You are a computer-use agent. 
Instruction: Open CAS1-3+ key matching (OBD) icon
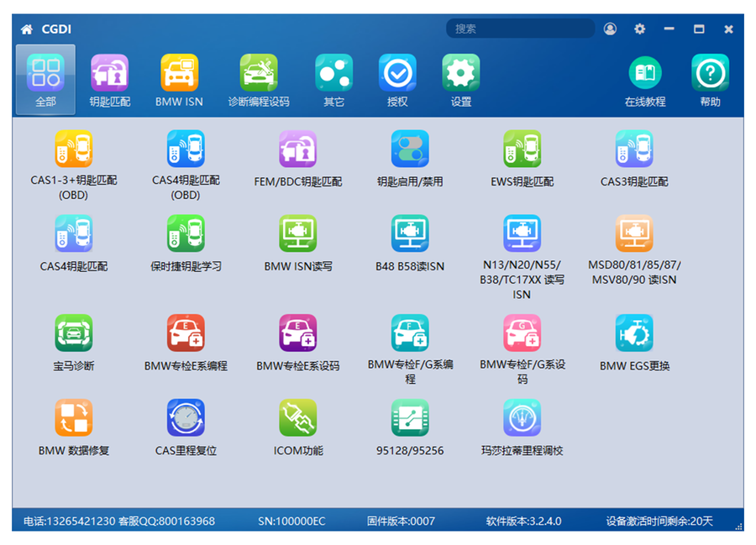pyautogui.click(x=73, y=149)
